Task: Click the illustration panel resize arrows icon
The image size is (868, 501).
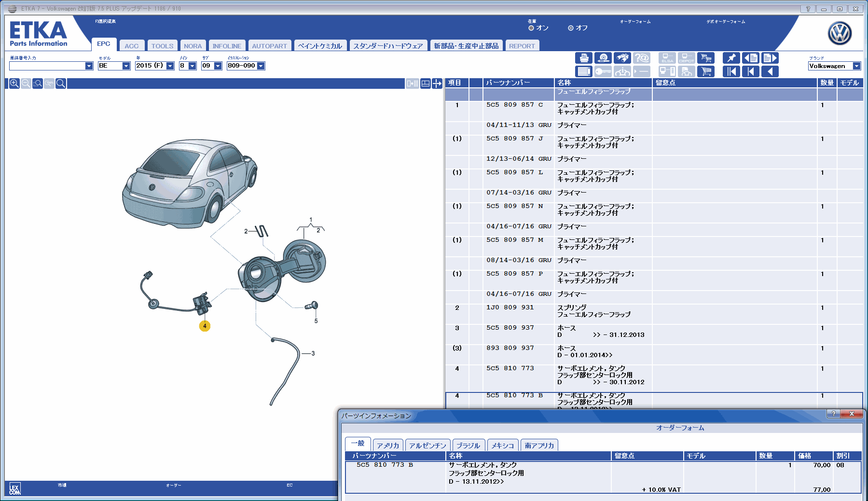Action: click(x=437, y=83)
